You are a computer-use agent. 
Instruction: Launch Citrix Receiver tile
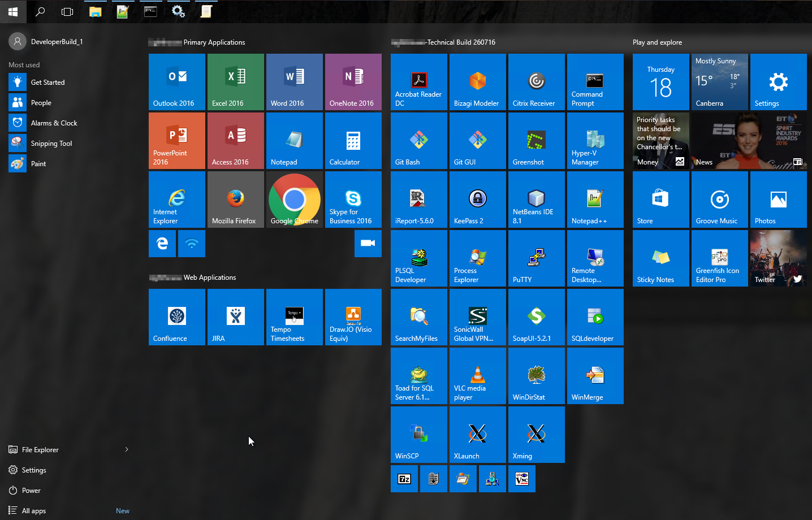coord(537,82)
